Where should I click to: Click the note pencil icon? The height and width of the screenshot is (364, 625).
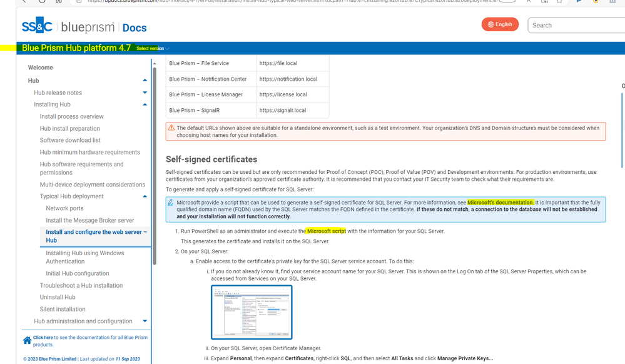pos(171,203)
